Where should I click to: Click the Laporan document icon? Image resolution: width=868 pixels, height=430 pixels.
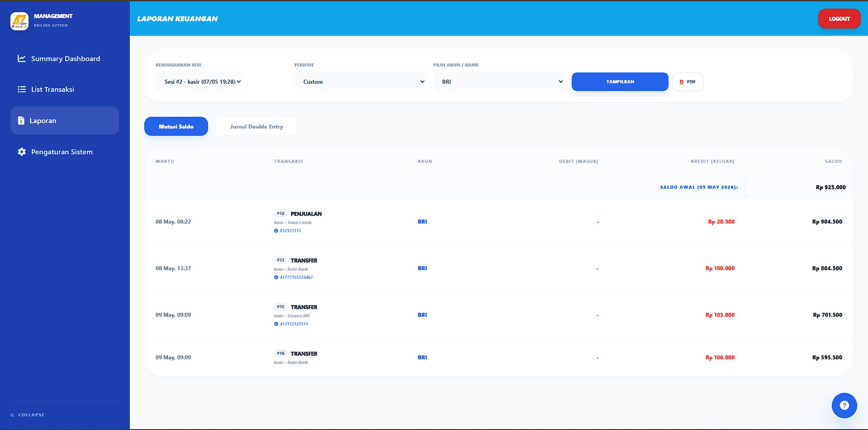click(x=21, y=120)
